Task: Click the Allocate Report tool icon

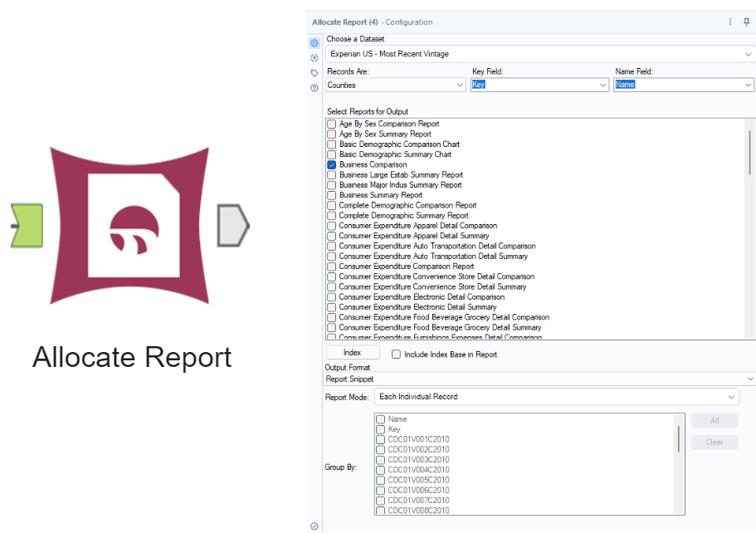Action: [x=129, y=226]
